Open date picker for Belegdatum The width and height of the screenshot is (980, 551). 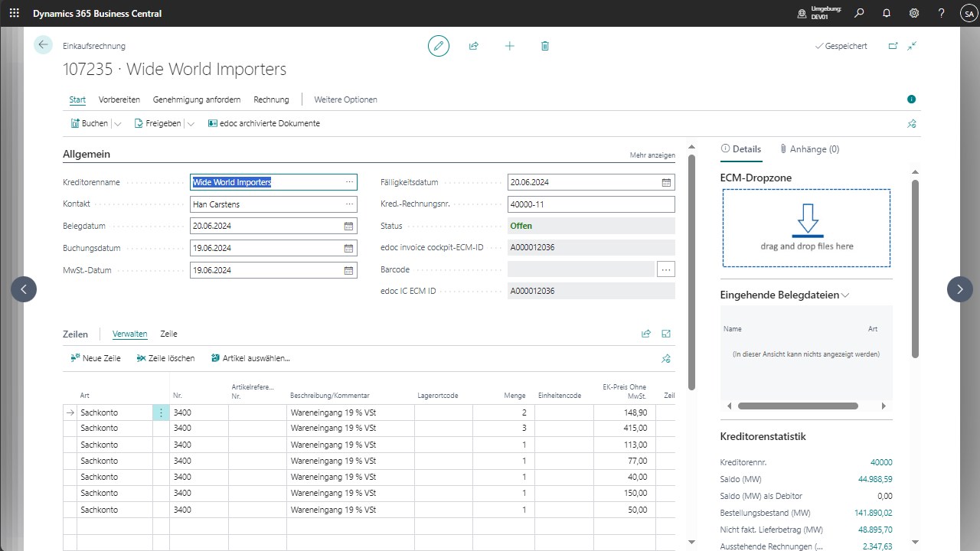pos(348,227)
